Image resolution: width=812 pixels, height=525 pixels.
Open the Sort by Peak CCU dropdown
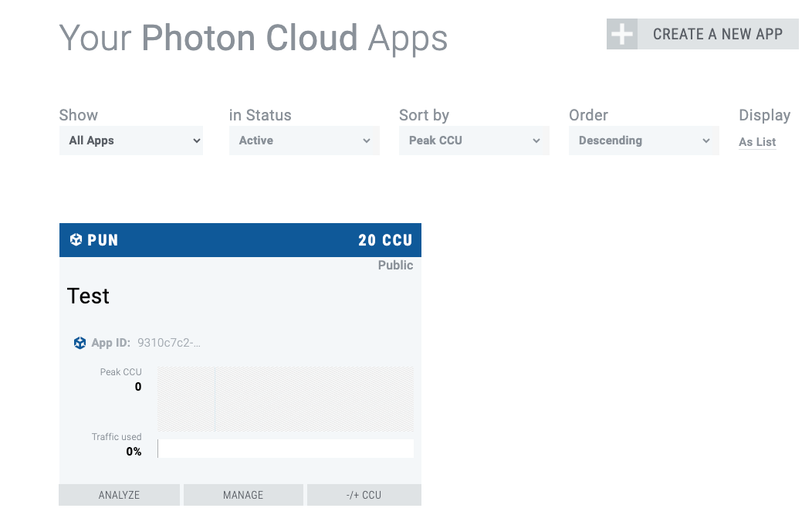[x=474, y=141]
